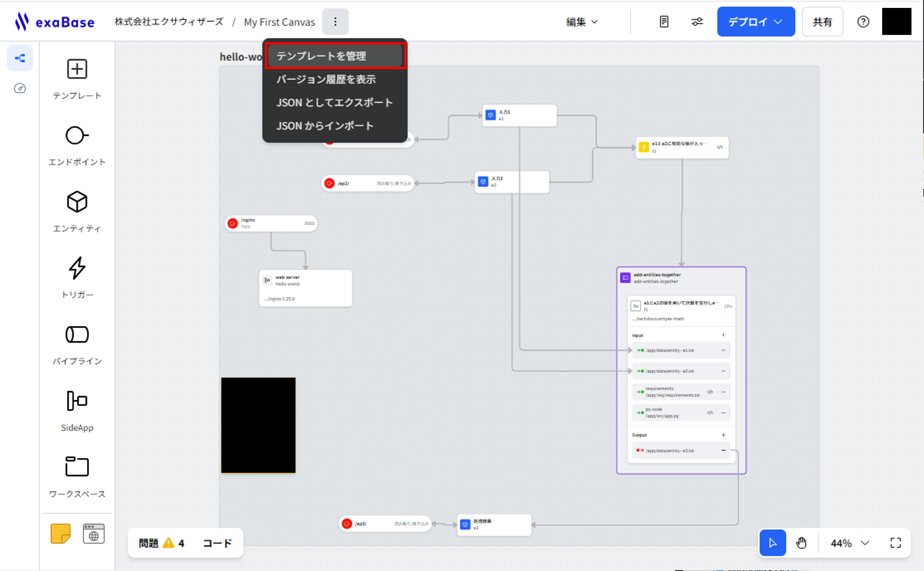The image size is (924, 571).
Task: Add a yellow sticky note
Action: [60, 534]
